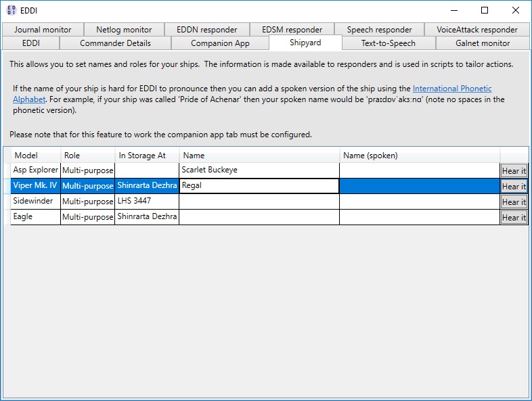Select the Eagle model cell
The width and height of the screenshot is (532, 401).
pos(36,217)
